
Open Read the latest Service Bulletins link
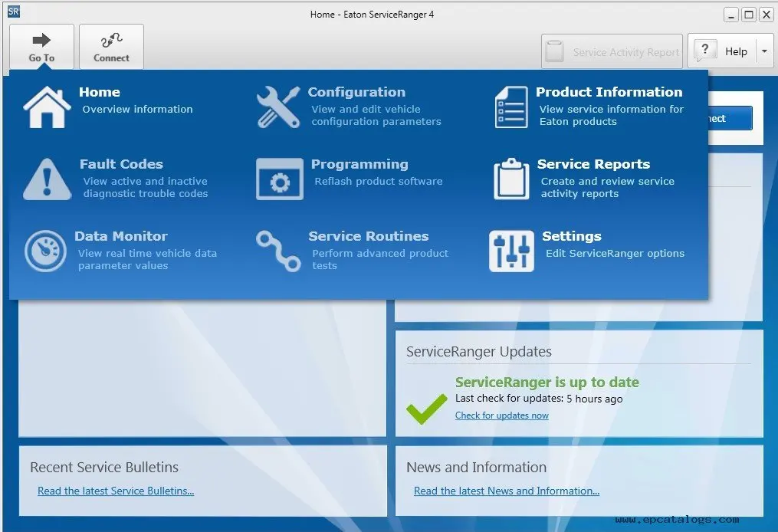116,491
